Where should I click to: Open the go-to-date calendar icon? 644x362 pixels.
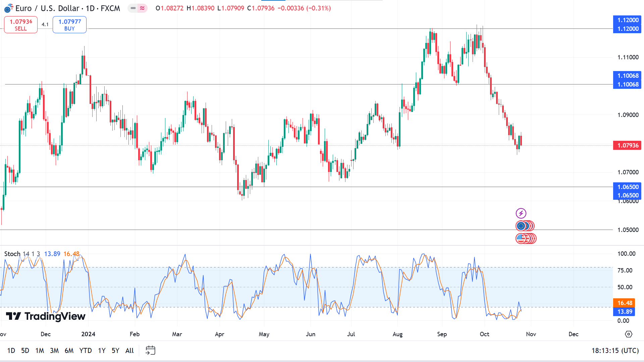click(150, 351)
